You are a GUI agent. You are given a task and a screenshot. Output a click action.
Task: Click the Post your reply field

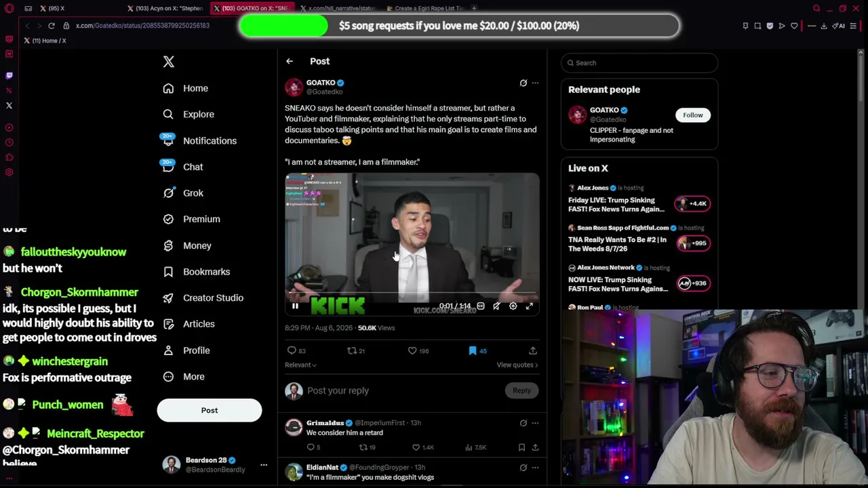point(403,390)
